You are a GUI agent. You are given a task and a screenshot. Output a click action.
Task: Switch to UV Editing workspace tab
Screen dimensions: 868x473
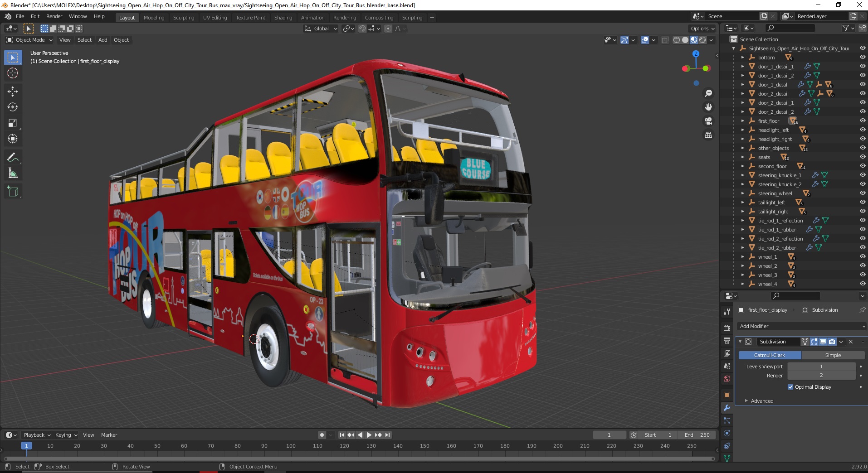click(215, 18)
